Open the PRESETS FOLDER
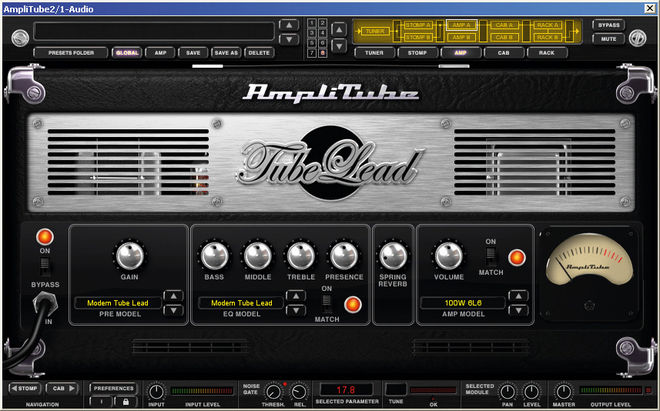 (x=71, y=53)
